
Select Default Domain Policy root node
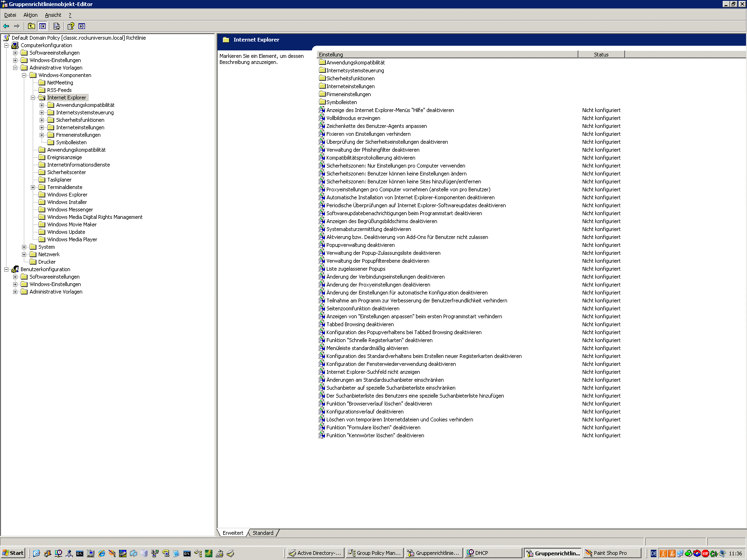click(78, 38)
